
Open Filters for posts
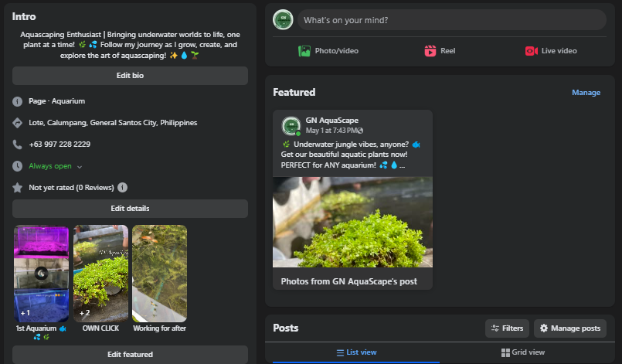click(507, 328)
